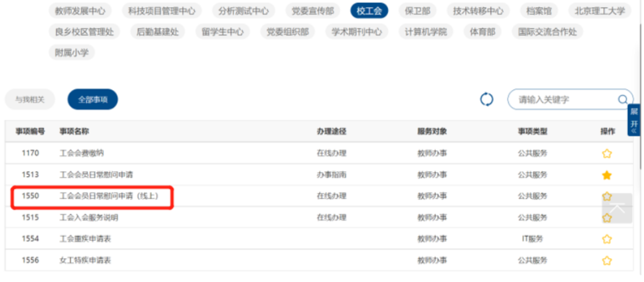Choose 计算机学院 department tag

coord(426,32)
